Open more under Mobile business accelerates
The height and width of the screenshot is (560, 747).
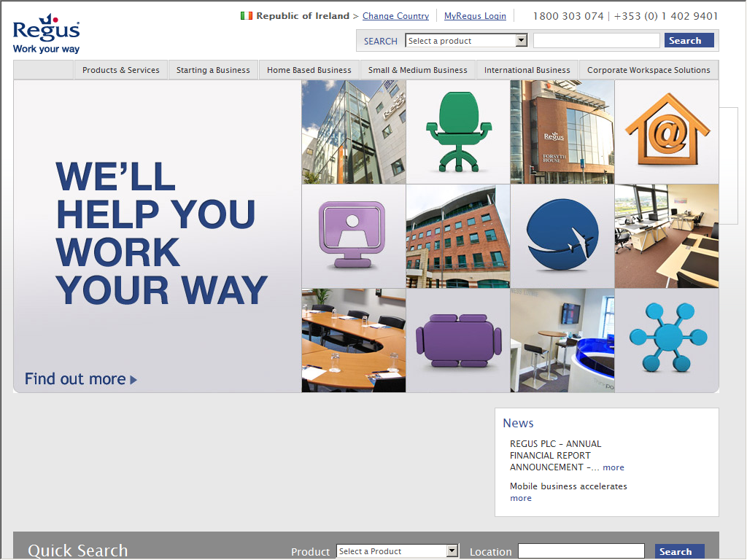click(x=521, y=498)
